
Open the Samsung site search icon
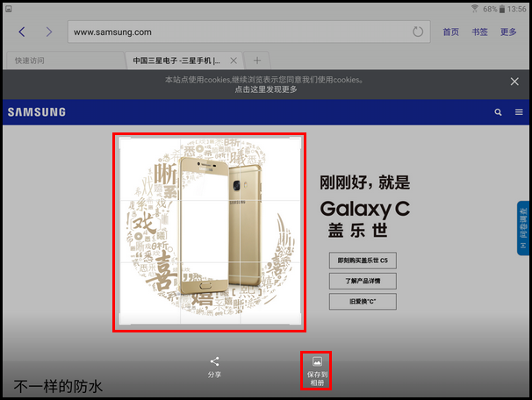[x=498, y=112]
